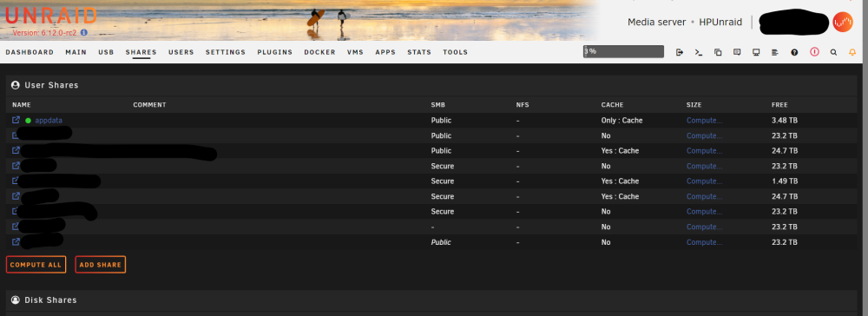The height and width of the screenshot is (316, 868).
Task: Click the 3 % usage progress bar
Action: coord(623,51)
